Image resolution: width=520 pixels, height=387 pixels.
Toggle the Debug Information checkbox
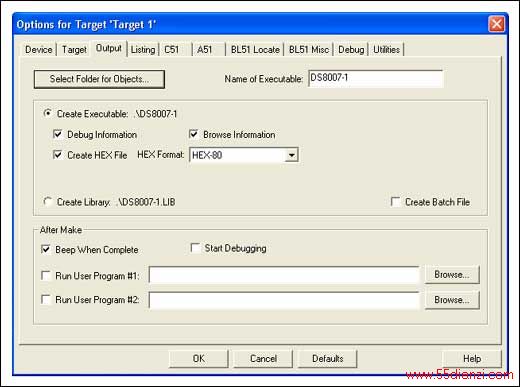coord(58,134)
